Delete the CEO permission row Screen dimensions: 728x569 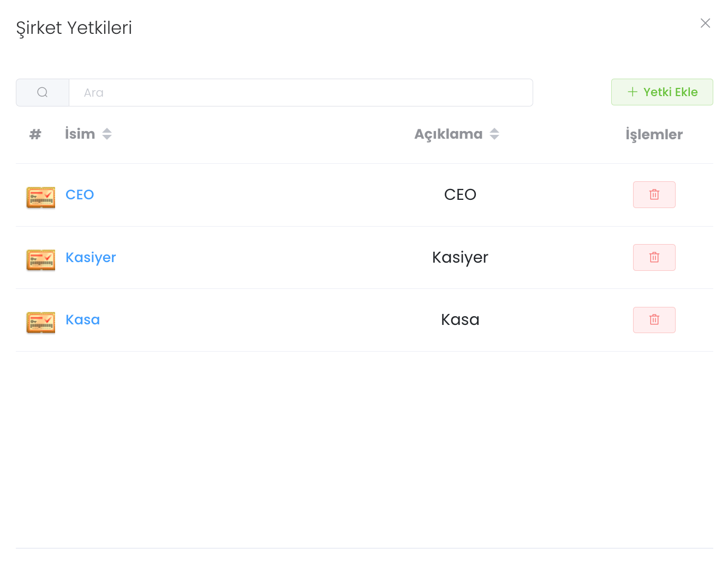654,194
